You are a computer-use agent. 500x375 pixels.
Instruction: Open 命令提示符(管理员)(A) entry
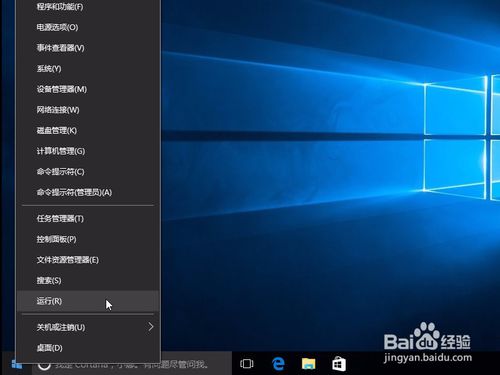(x=88, y=192)
